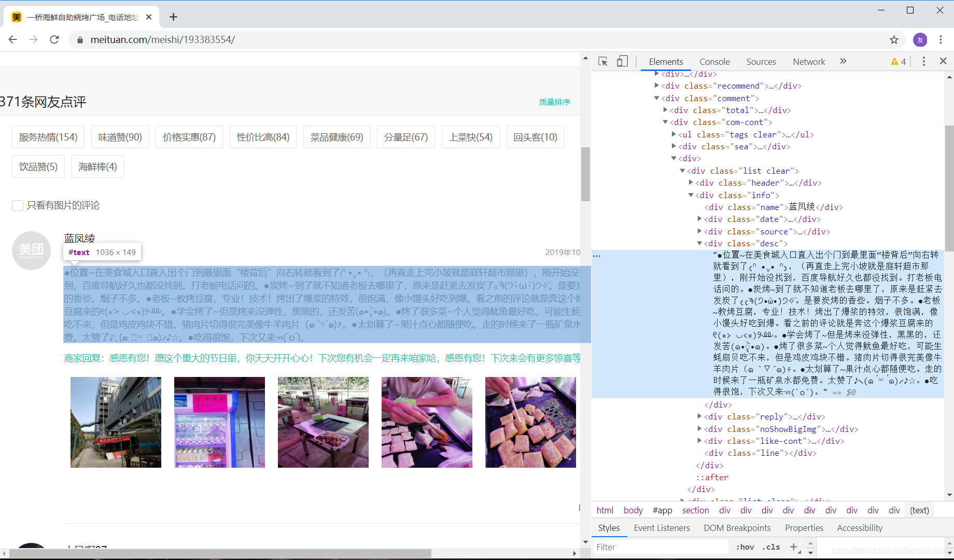Expand the div class recommend node

tap(656, 86)
